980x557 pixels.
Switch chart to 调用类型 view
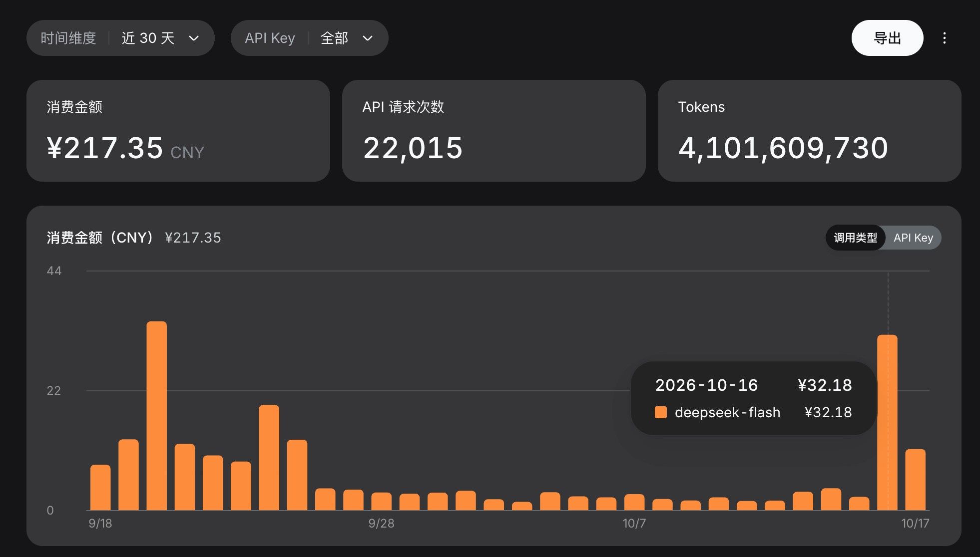[855, 238]
